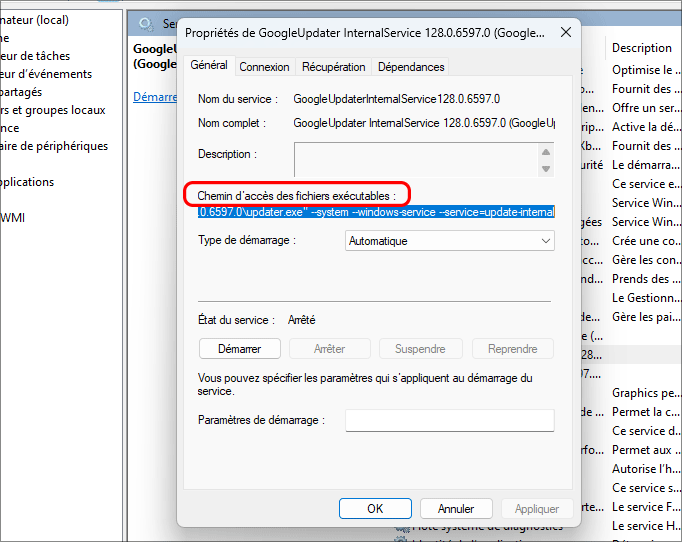Screen dimensions: 682x542
Task: Close the GoogleUpdater properties dialog
Action: pos(567,32)
